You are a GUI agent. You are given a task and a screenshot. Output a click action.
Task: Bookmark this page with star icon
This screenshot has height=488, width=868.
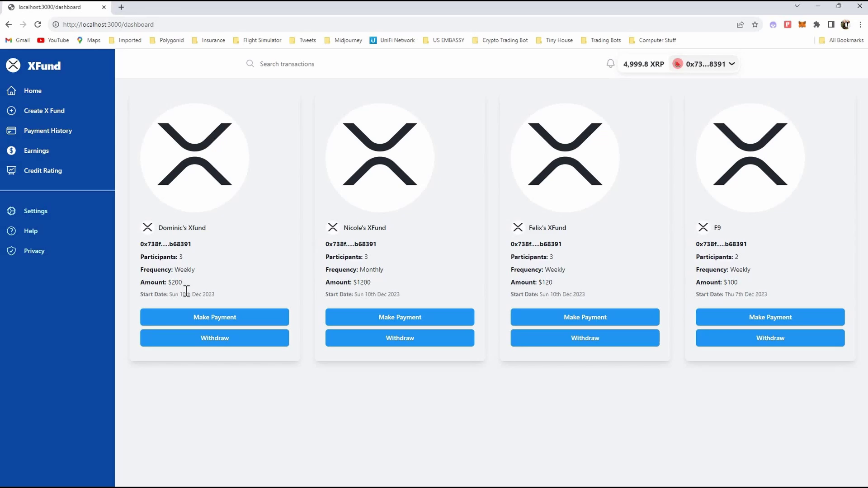[x=755, y=24]
